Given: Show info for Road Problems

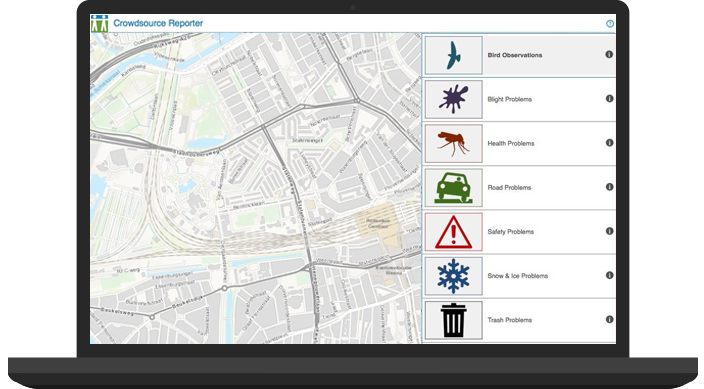Looking at the screenshot, I should pos(609,187).
